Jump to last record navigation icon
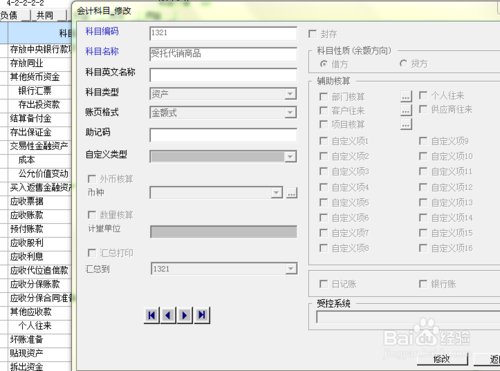The height and width of the screenshot is (371, 500). click(x=202, y=315)
